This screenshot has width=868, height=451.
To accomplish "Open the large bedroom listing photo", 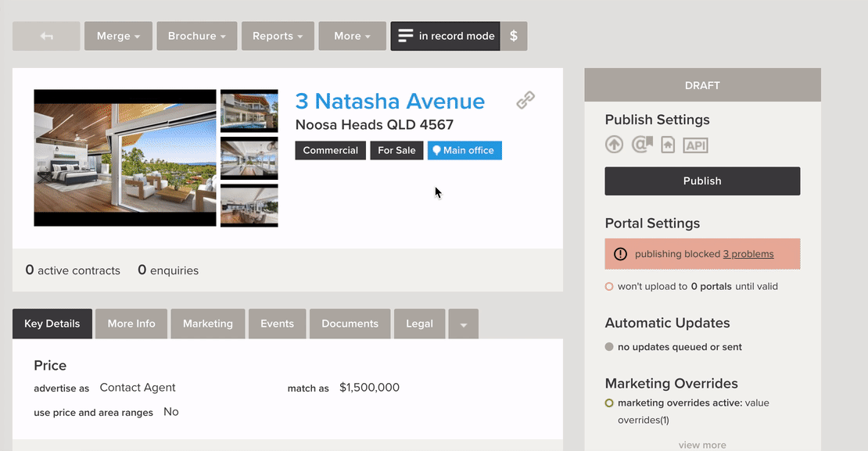I will pos(125,158).
